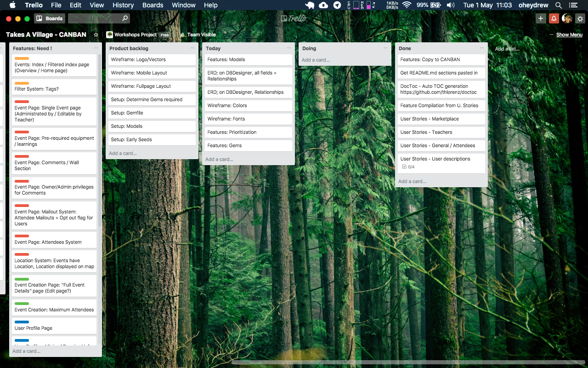Click the Wi-Fi status icon
The image size is (588, 368).
[x=407, y=5]
